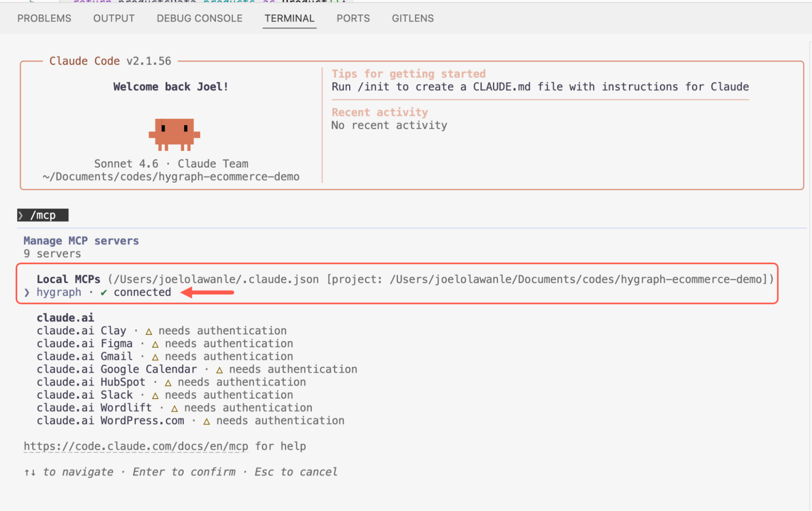Screen dimensions: 812x511
Task: Click the chevron before the /mcp prompt
Action: tap(21, 215)
